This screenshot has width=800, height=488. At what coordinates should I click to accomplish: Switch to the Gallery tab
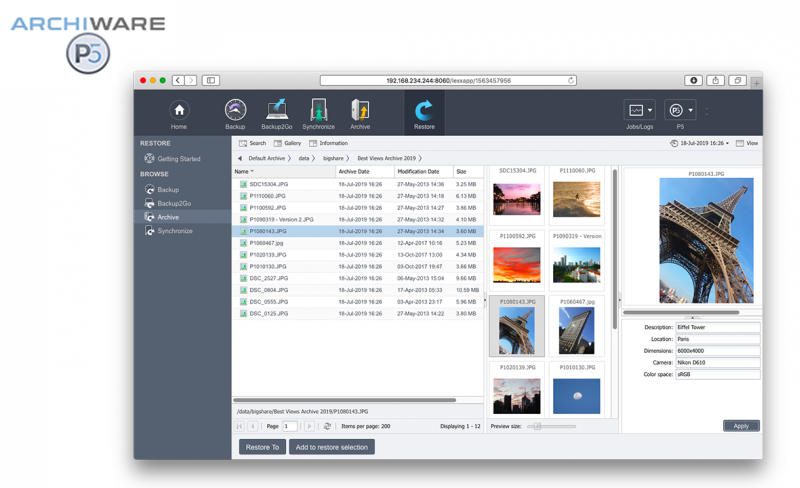(287, 143)
